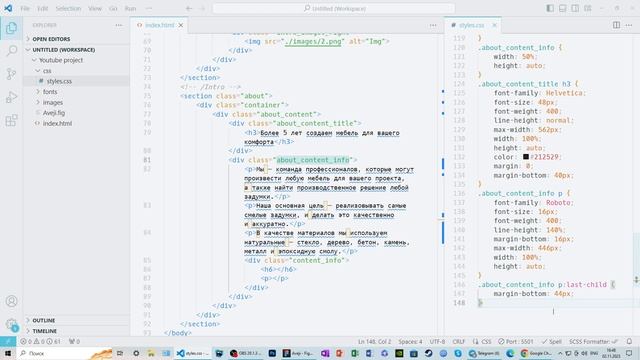Screen dimensions: 640x360
Task: Switch to the styles.css editor tab
Action: [x=471, y=25]
